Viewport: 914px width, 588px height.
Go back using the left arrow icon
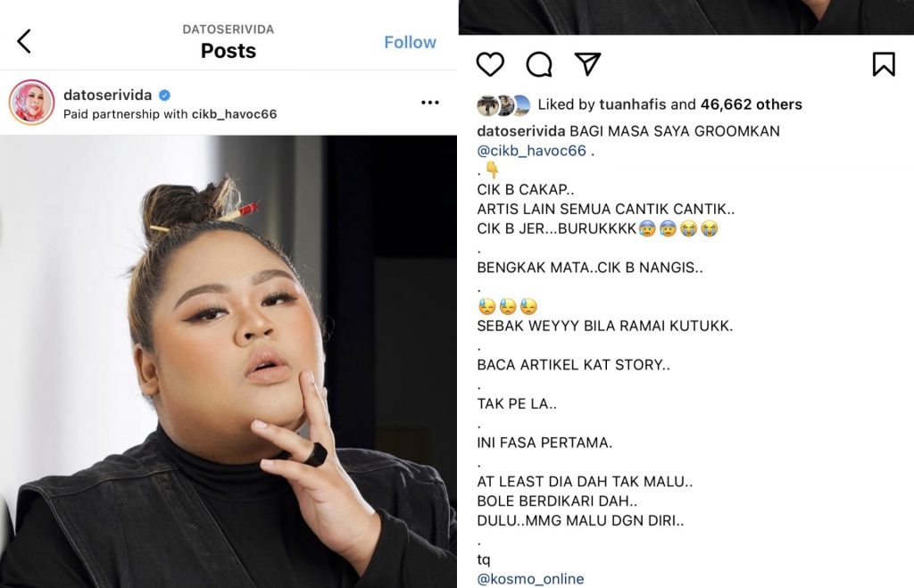[x=24, y=42]
